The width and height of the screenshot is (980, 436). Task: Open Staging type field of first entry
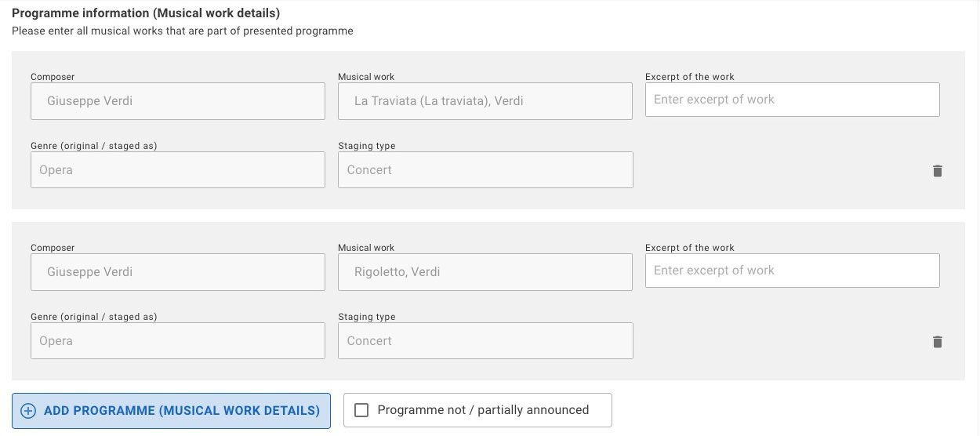click(485, 170)
